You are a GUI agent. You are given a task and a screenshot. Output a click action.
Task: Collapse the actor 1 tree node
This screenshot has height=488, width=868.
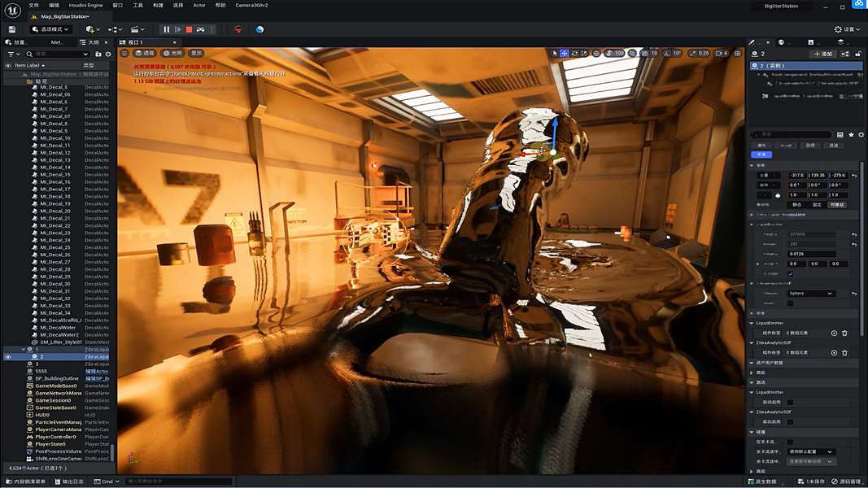[24, 350]
